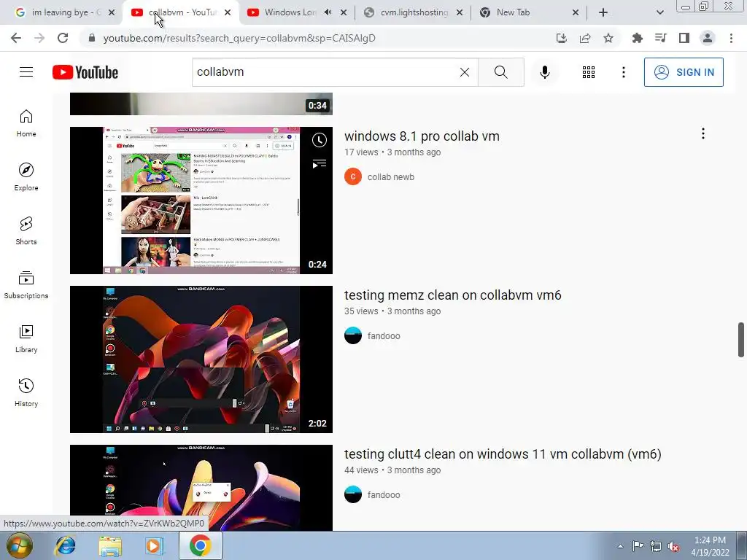Open "windows 8.1 pro collab vm" video title

click(422, 136)
